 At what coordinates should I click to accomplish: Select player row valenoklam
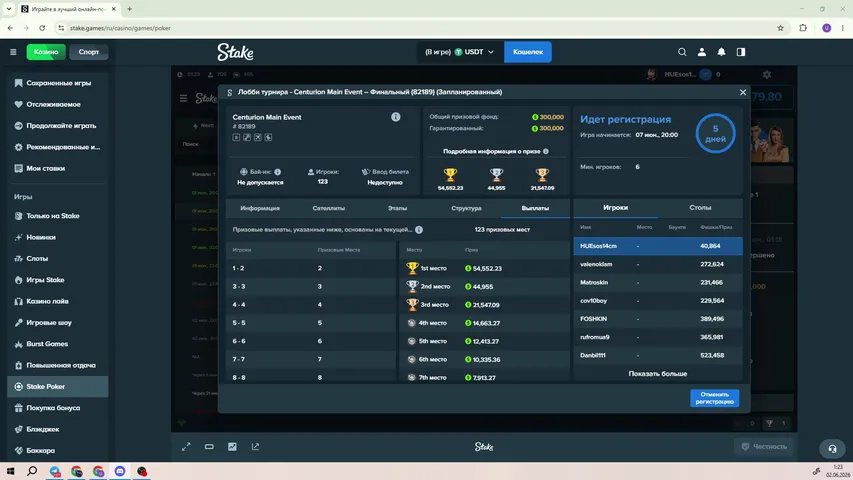[658, 264]
